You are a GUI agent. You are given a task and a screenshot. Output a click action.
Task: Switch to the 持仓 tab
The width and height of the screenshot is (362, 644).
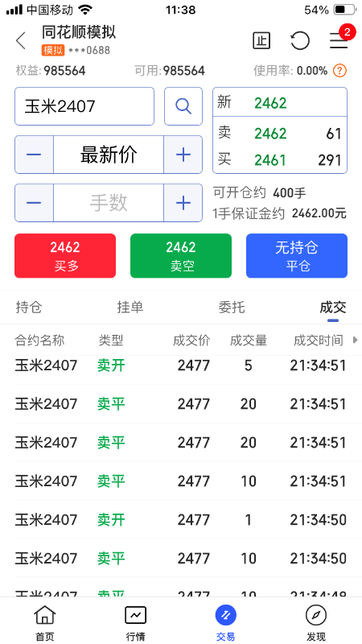click(x=29, y=308)
